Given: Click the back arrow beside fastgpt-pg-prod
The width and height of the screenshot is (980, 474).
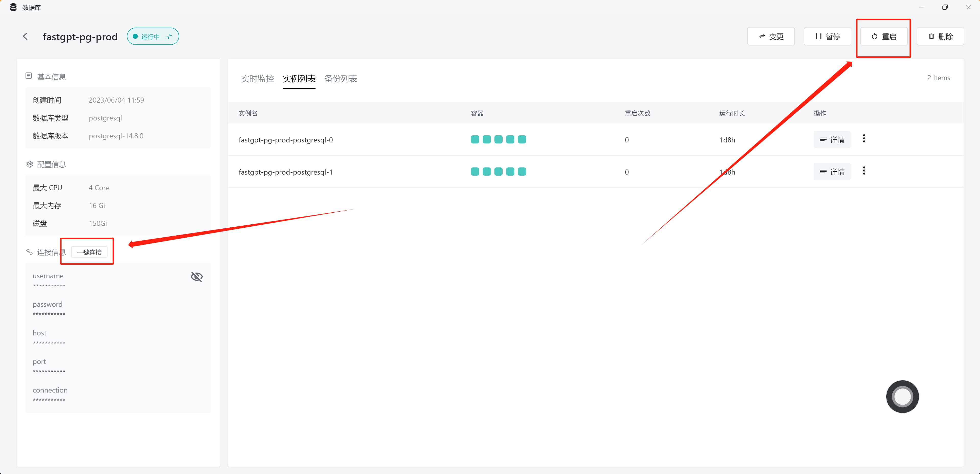Looking at the screenshot, I should [x=25, y=37].
